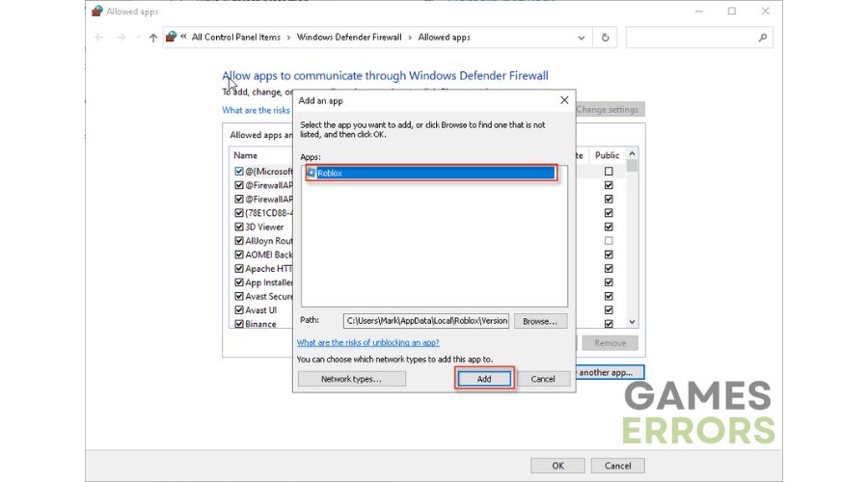Go up one level with the Up arrow
The width and height of the screenshot is (868, 482).
pos(152,37)
